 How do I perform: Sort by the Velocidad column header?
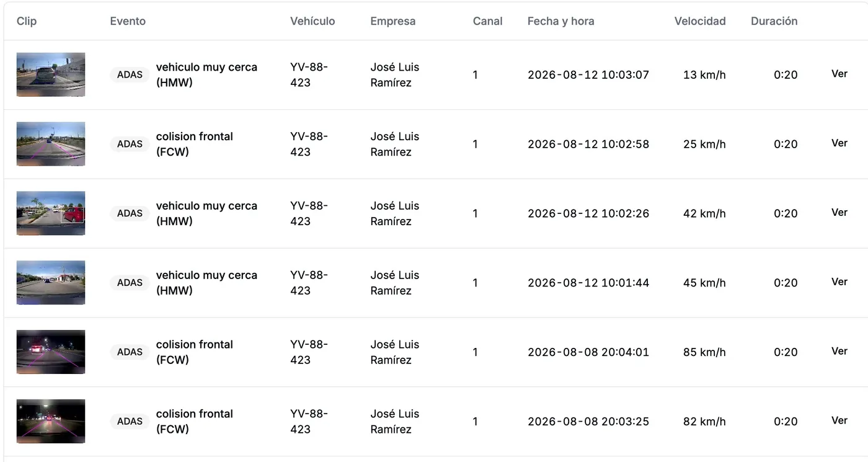(x=700, y=21)
